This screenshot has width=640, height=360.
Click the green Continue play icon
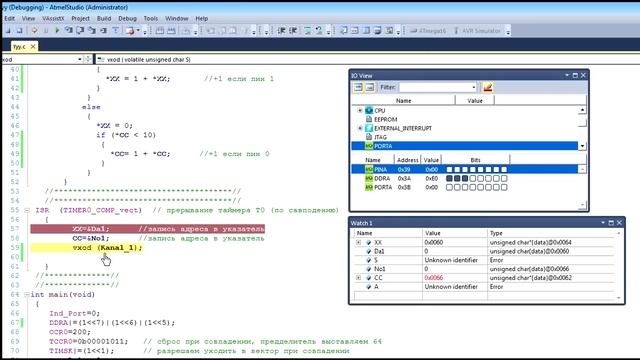point(57,30)
